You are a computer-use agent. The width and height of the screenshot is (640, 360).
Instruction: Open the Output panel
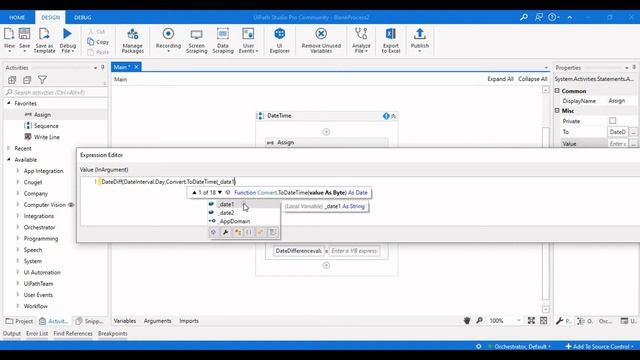(11, 333)
